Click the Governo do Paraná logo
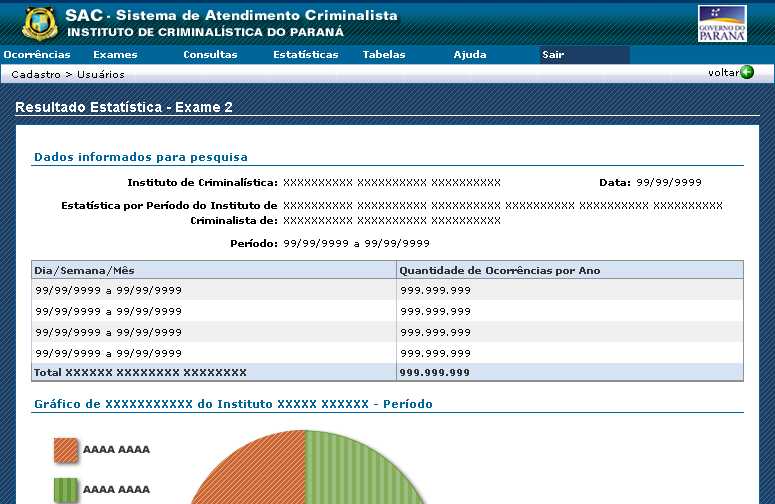The image size is (775, 504). pos(721,22)
